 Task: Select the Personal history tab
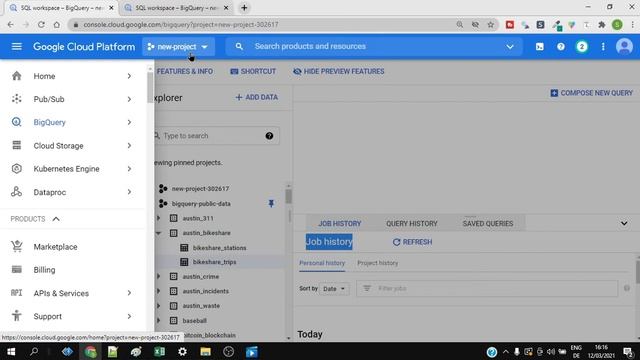[322, 263]
